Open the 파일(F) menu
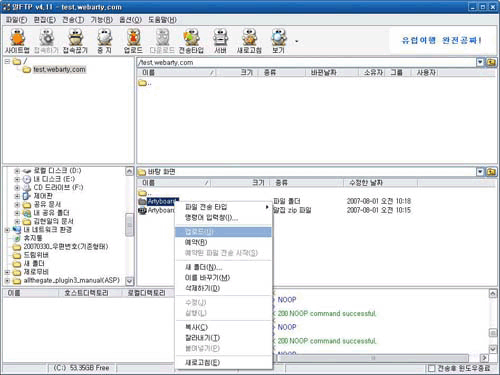 pyautogui.click(x=16, y=20)
